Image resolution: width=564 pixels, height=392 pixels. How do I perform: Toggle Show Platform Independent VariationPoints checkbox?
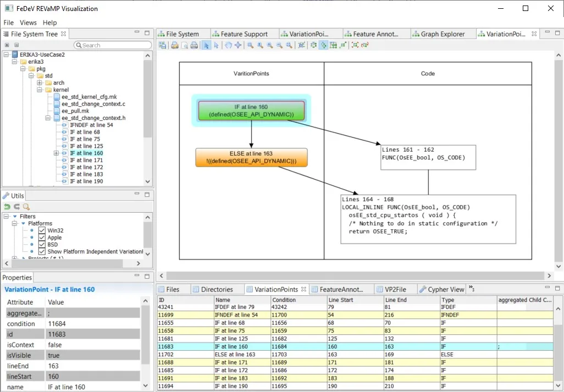tap(42, 251)
